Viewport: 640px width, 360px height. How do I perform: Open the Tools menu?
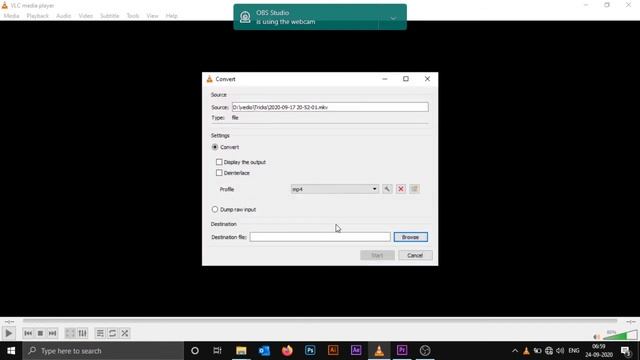(x=133, y=16)
